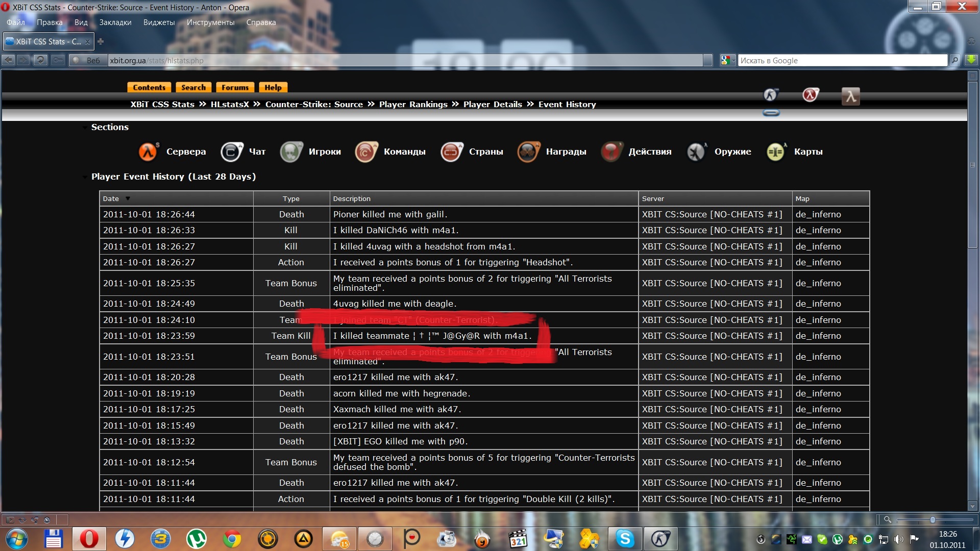Open the Инструменты menu
Screen dimensions: 980x551
tap(210, 22)
